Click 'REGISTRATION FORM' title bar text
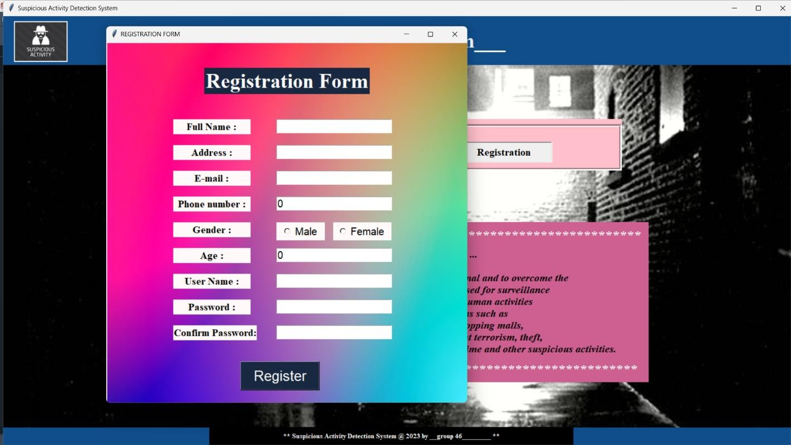The height and width of the screenshot is (445, 794). [x=150, y=34]
